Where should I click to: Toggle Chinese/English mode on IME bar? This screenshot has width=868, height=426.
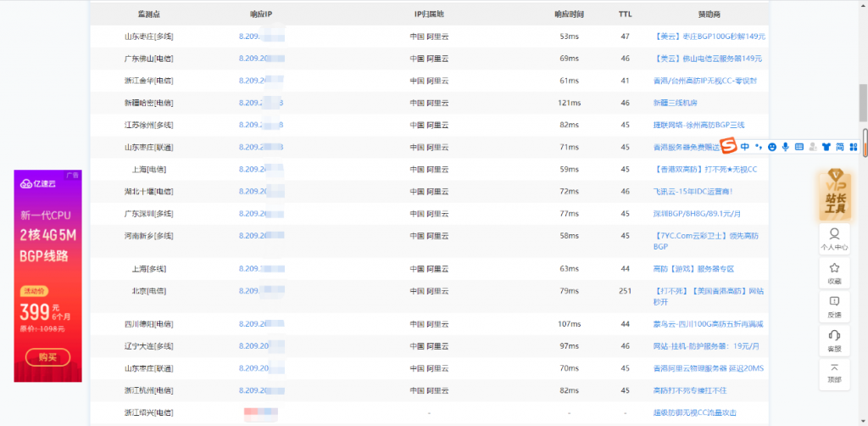tap(745, 147)
